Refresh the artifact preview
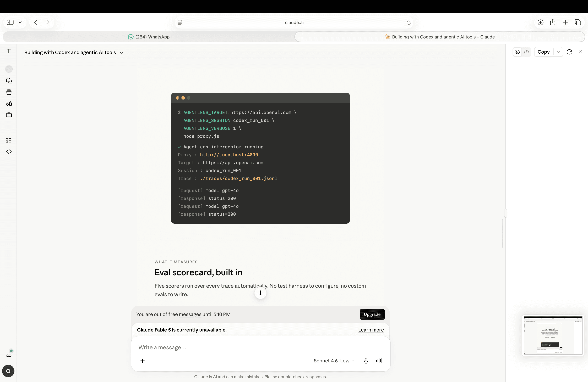This screenshot has height=382, width=588. (569, 52)
